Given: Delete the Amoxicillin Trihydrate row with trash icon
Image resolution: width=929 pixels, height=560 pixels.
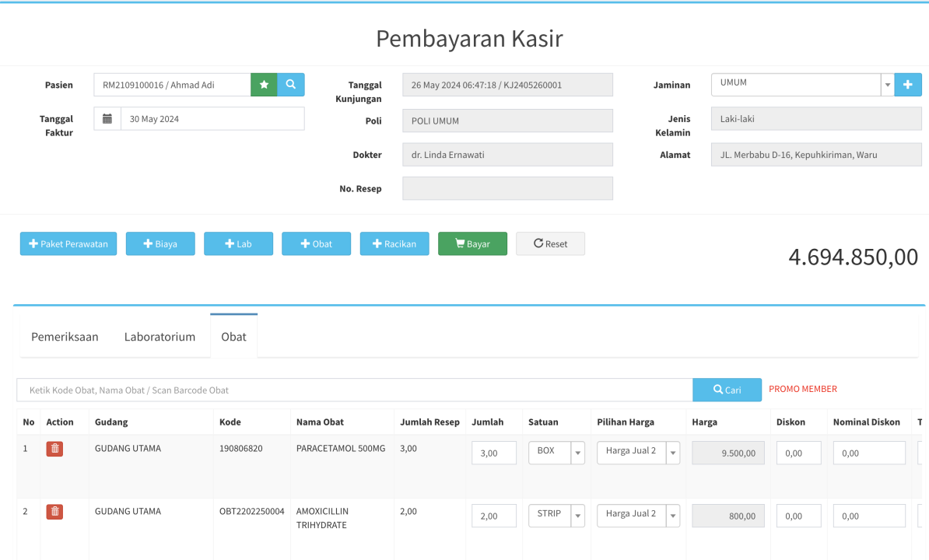Looking at the screenshot, I should (x=54, y=512).
